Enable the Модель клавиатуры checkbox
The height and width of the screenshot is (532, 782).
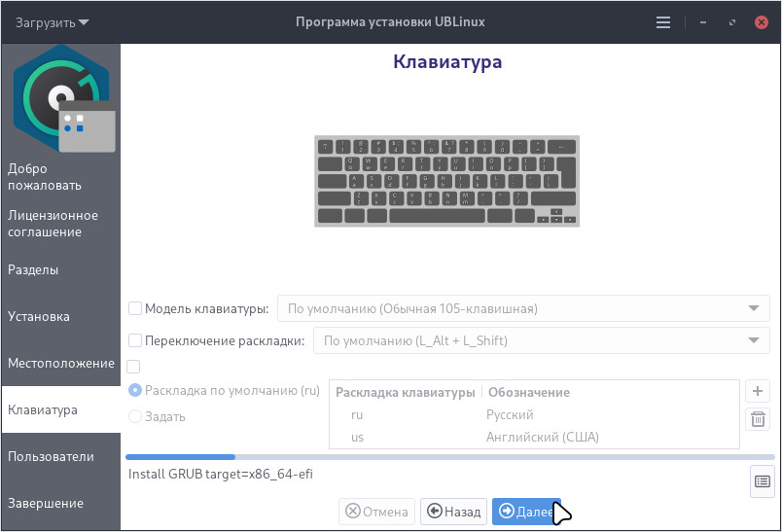[135, 308]
